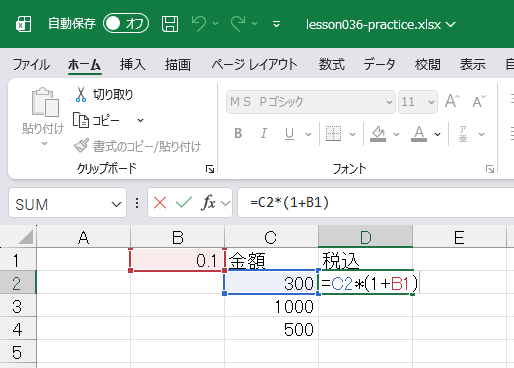514x368 pixels.
Task: Click the Save floppy disk icon
Action: 170,24
